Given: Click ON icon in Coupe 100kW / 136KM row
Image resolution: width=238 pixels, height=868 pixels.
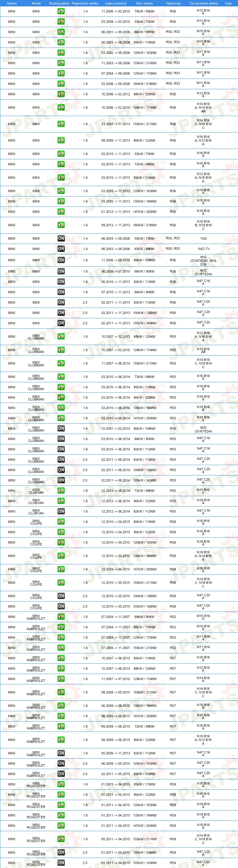Looking at the screenshot, I should (x=61, y=596).
